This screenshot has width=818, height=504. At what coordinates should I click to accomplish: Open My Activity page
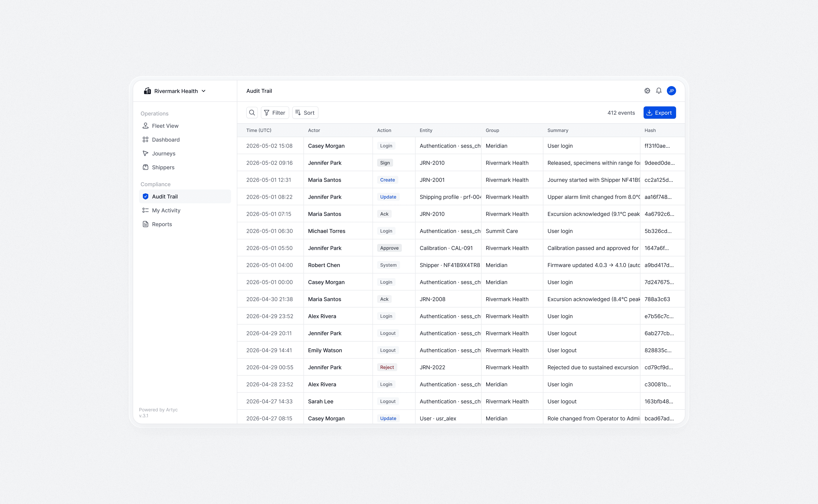[x=185, y=210]
